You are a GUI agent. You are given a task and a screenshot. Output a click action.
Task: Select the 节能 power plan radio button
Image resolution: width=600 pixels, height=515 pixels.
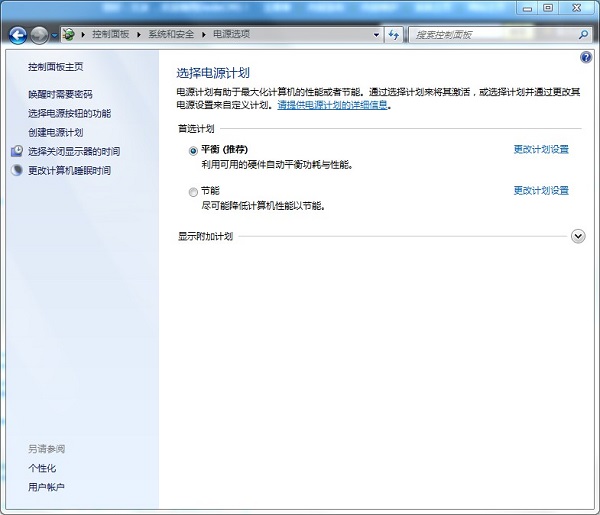click(193, 191)
